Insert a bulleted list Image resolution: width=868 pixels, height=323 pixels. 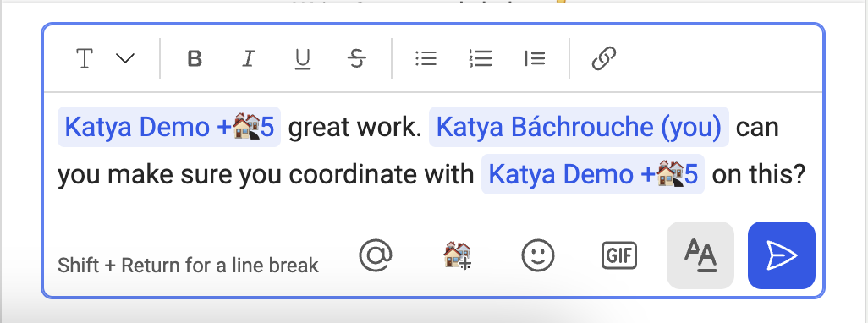pyautogui.click(x=426, y=58)
